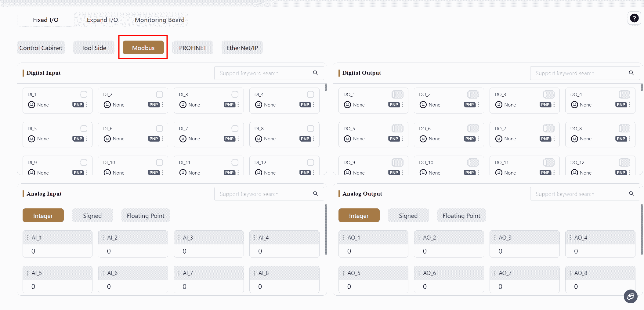The height and width of the screenshot is (310, 644).
Task: Open the AI_4 drag handle menu
Action: [x=254, y=238]
